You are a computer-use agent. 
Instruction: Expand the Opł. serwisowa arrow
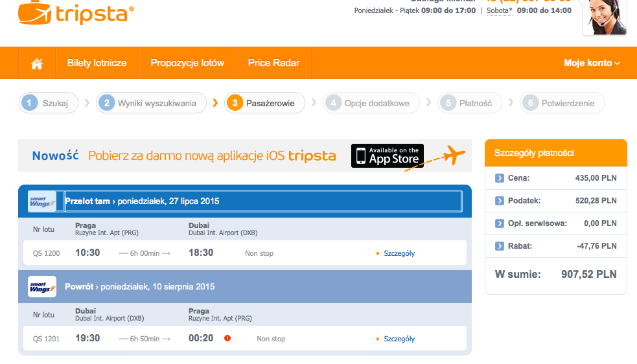pos(499,223)
